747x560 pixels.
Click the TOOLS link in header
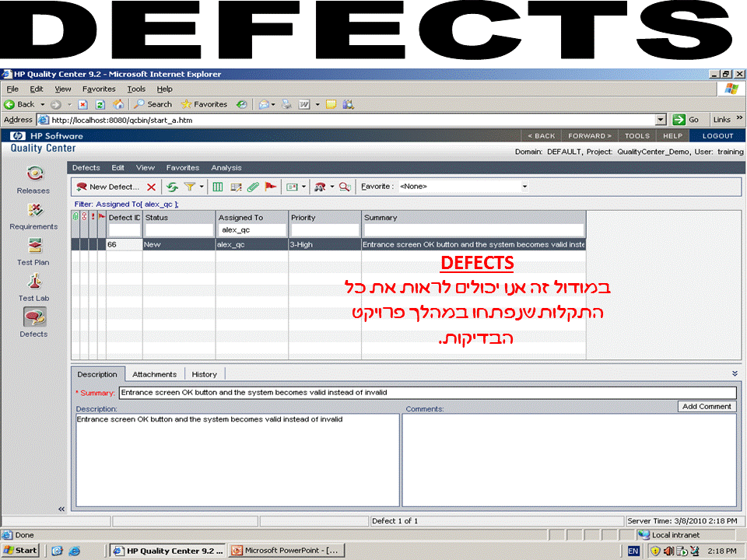(637, 135)
